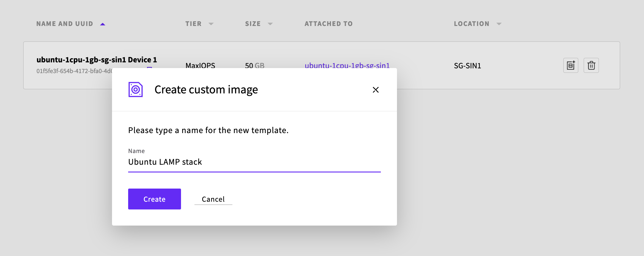This screenshot has height=256, width=644.
Task: Click the device UUID text 01f5fe3f
Action: (74, 71)
